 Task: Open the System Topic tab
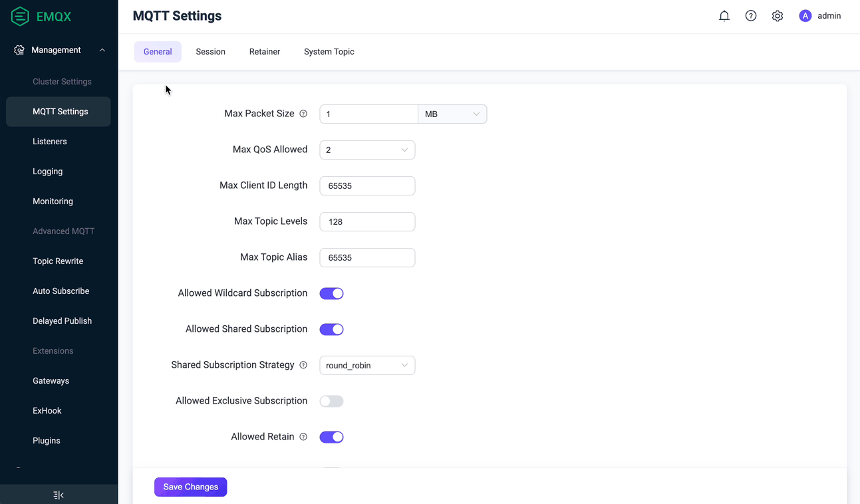pos(329,51)
